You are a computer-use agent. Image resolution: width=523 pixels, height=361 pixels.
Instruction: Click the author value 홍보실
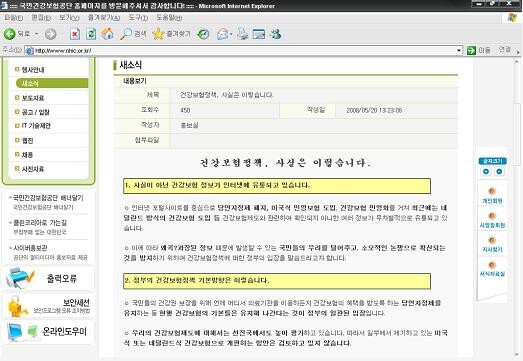tap(189, 125)
